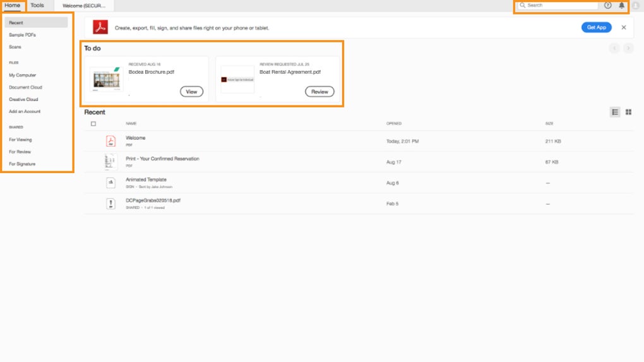Open shared For Review list
The width and height of the screenshot is (644, 362).
point(20,152)
